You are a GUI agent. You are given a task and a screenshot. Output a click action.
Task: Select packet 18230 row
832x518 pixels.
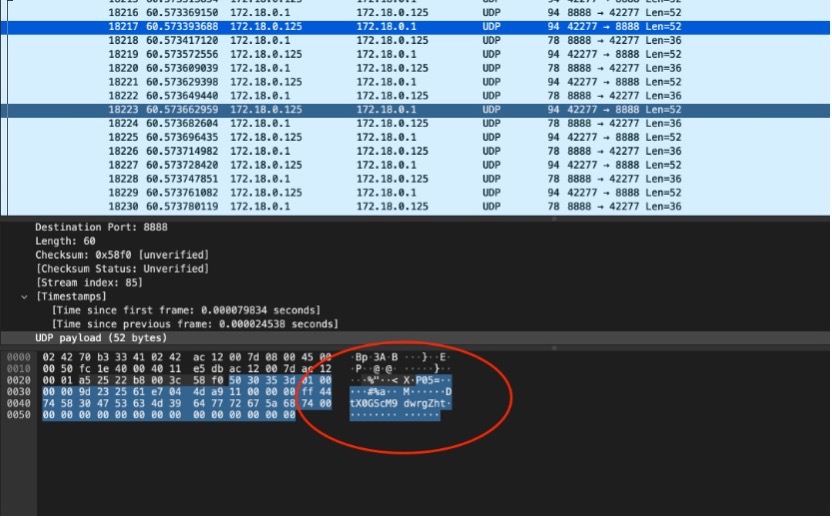pos(416,206)
